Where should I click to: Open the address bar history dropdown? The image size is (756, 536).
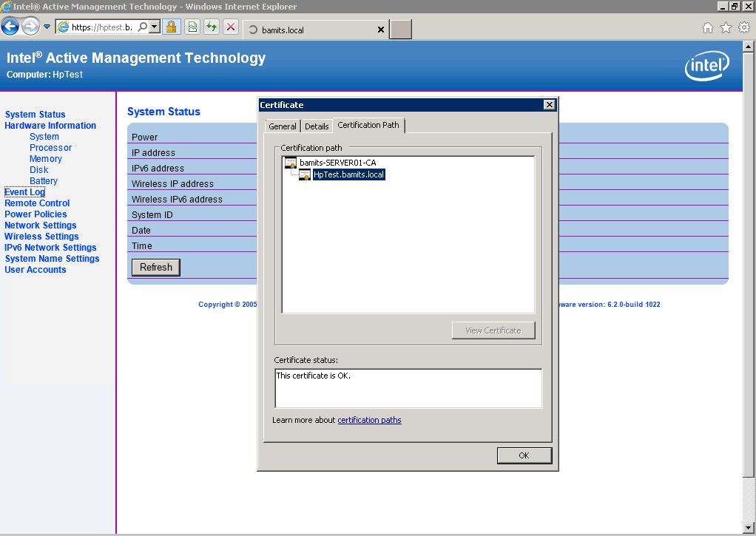[x=155, y=27]
